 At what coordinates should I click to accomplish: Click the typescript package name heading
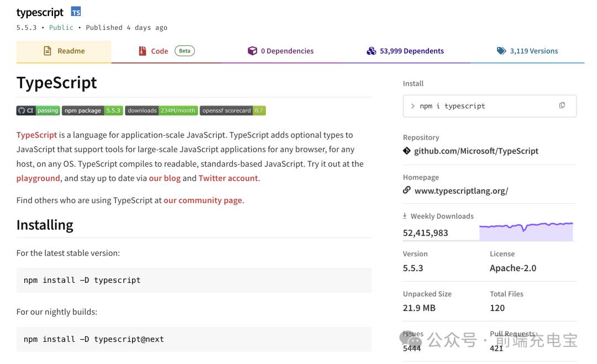[x=40, y=13]
